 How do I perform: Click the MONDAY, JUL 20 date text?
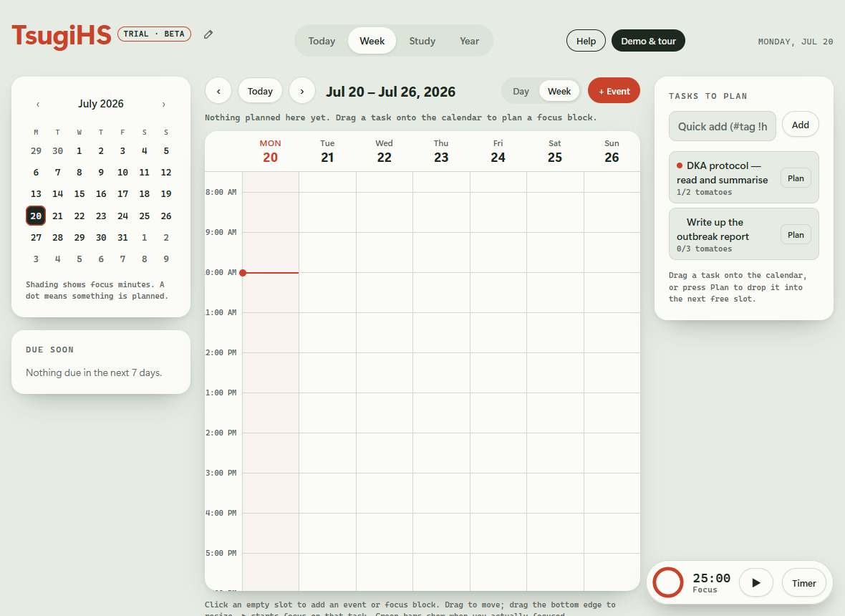coord(796,42)
